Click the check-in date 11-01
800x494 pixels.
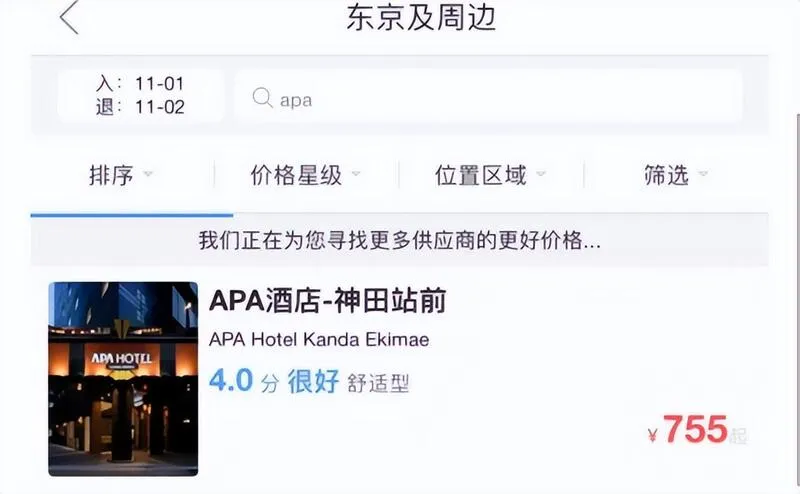(x=159, y=84)
